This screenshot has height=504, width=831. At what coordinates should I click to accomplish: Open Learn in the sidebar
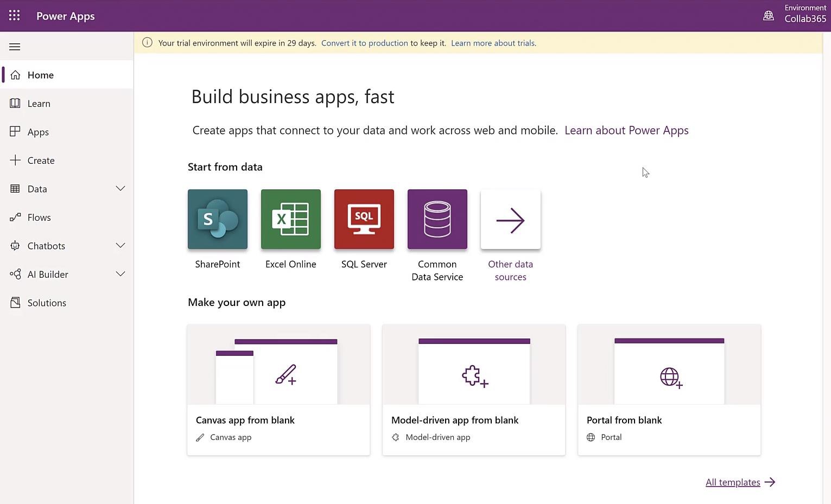[39, 104]
